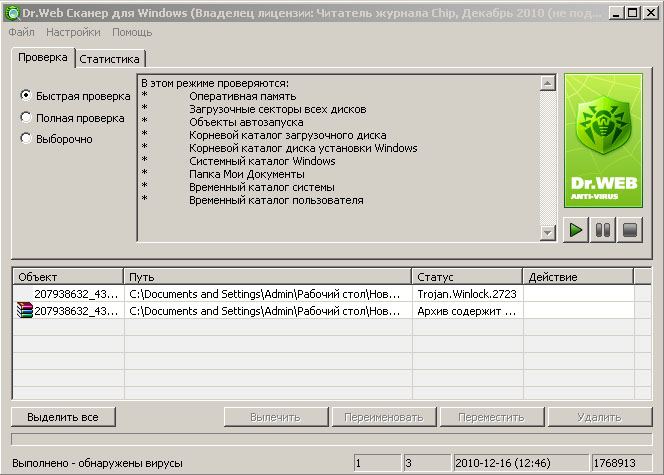Pause the scan with pause button
This screenshot has height=475, width=664.
[603, 230]
